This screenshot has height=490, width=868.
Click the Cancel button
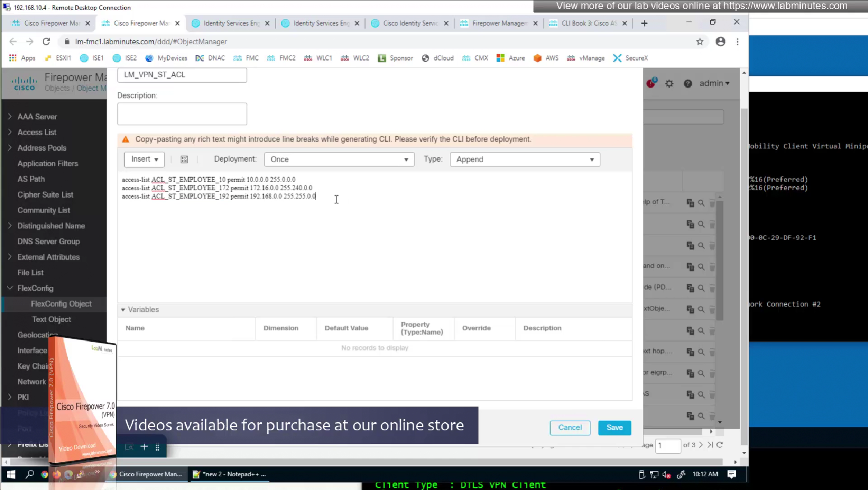point(570,428)
